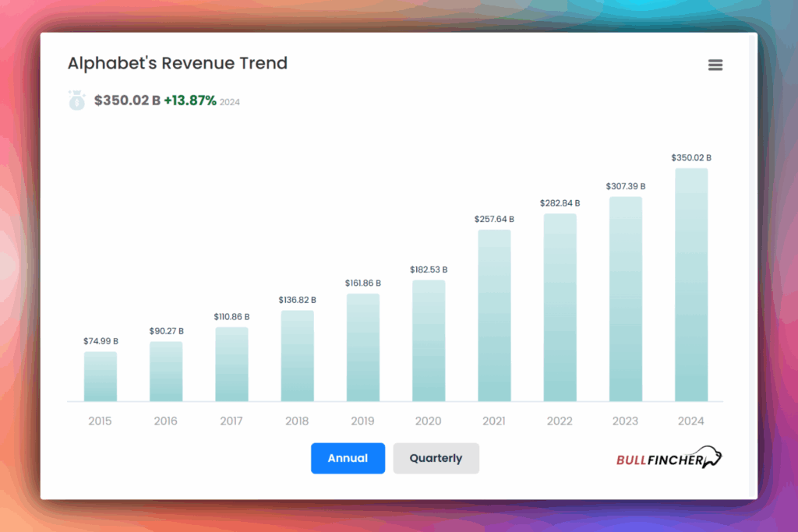Viewport: 798px width, 532px height.
Task: Open the chart context menu via hamburger icon
Action: pos(715,65)
